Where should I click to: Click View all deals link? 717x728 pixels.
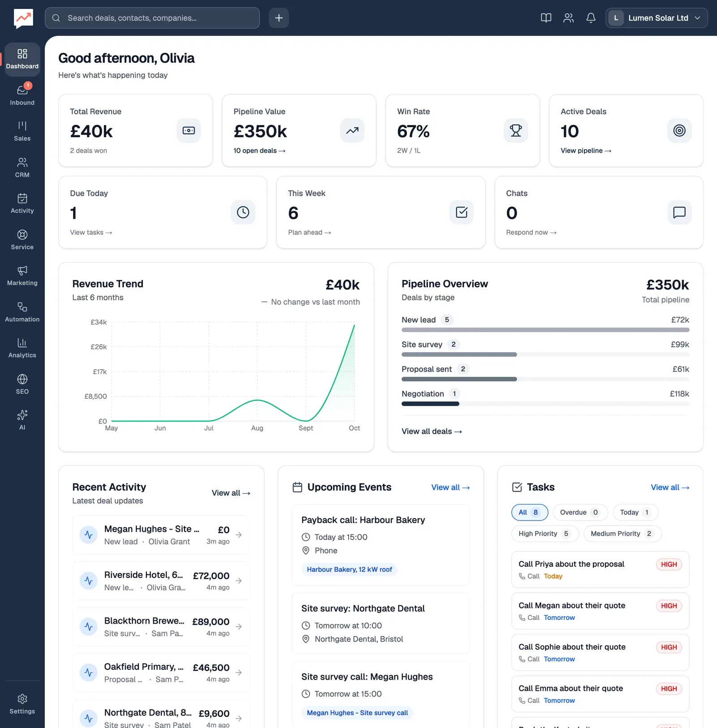click(x=432, y=431)
